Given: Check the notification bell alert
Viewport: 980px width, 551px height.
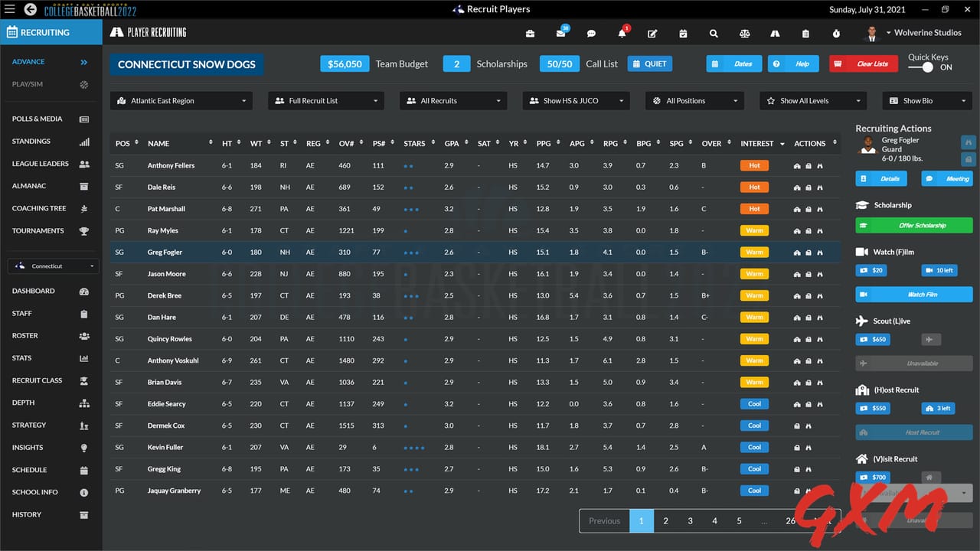Looking at the screenshot, I should (x=622, y=32).
